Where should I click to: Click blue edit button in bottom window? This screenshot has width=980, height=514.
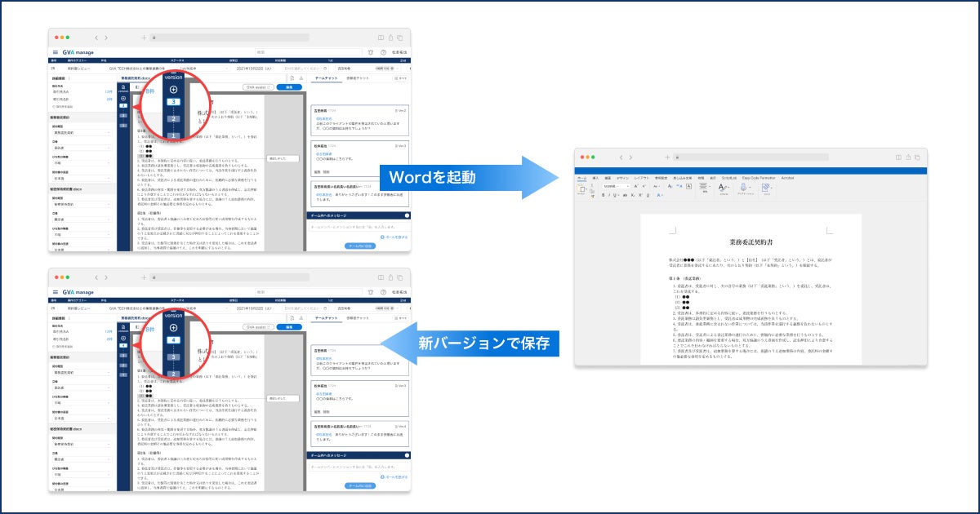289,326
